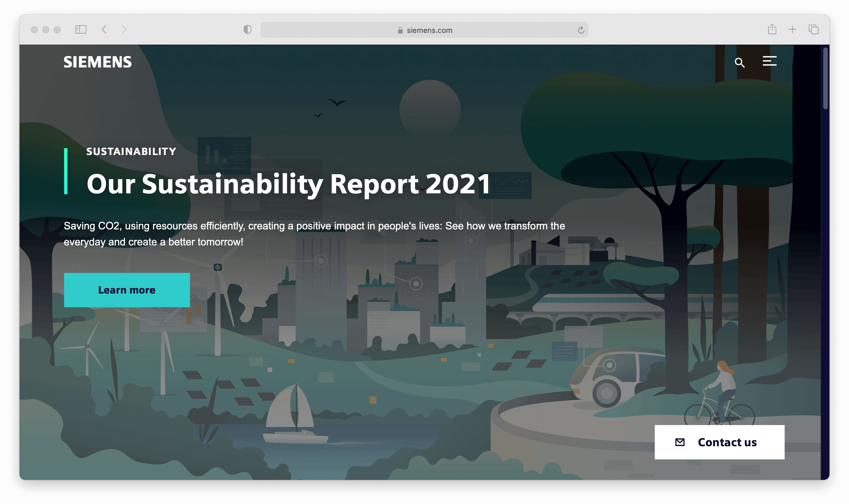Image resolution: width=849 pixels, height=504 pixels.
Task: Click the green window zoom button
Action: coord(57,30)
